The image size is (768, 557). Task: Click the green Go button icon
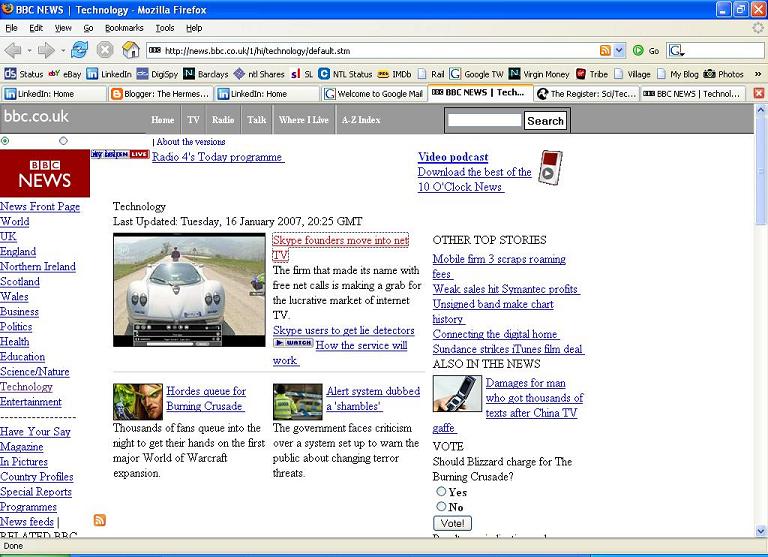[x=638, y=50]
